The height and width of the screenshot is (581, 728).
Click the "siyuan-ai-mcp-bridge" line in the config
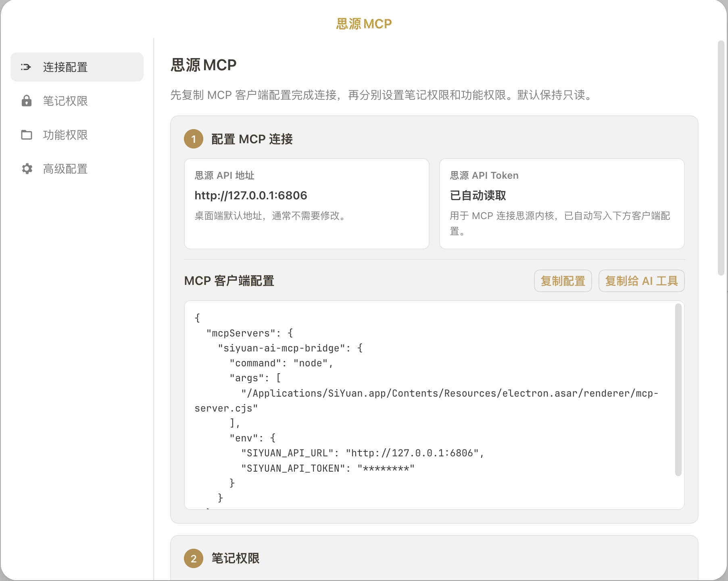[x=290, y=348]
